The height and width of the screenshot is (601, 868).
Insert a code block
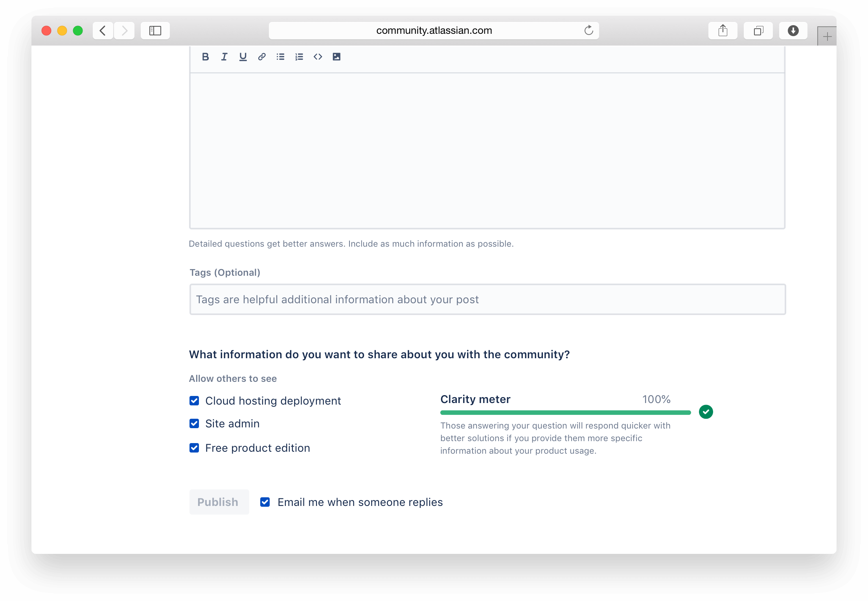[x=318, y=57]
